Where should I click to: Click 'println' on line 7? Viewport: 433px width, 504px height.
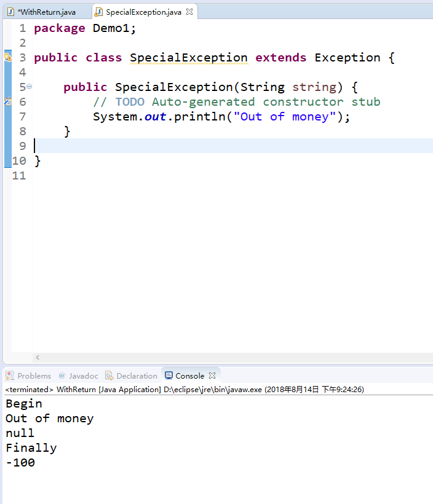[x=200, y=117]
